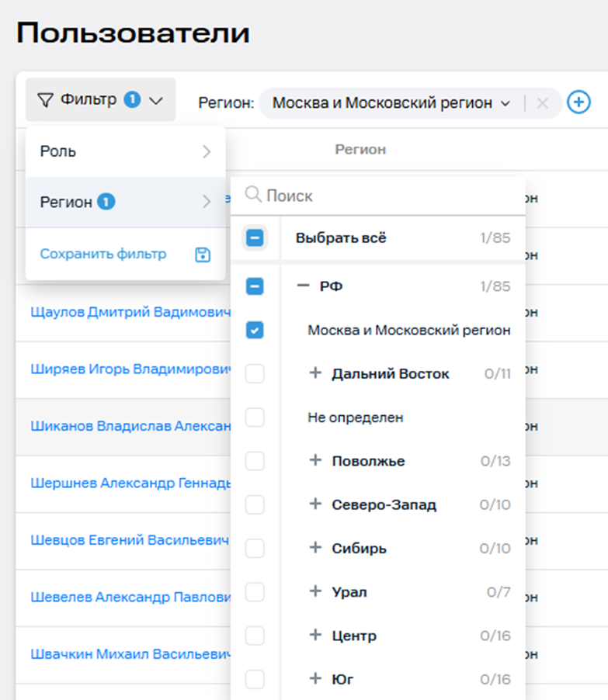Click the save filter floppy disk icon

pos(203,255)
